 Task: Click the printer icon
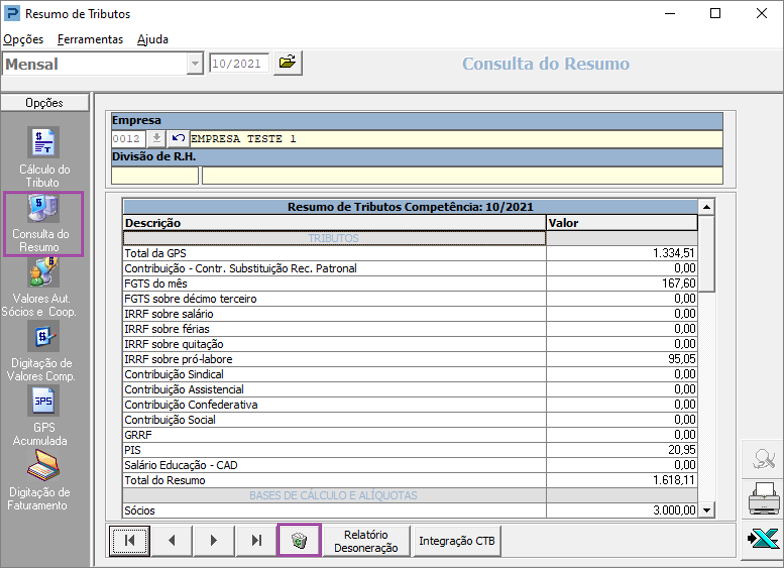click(x=763, y=498)
